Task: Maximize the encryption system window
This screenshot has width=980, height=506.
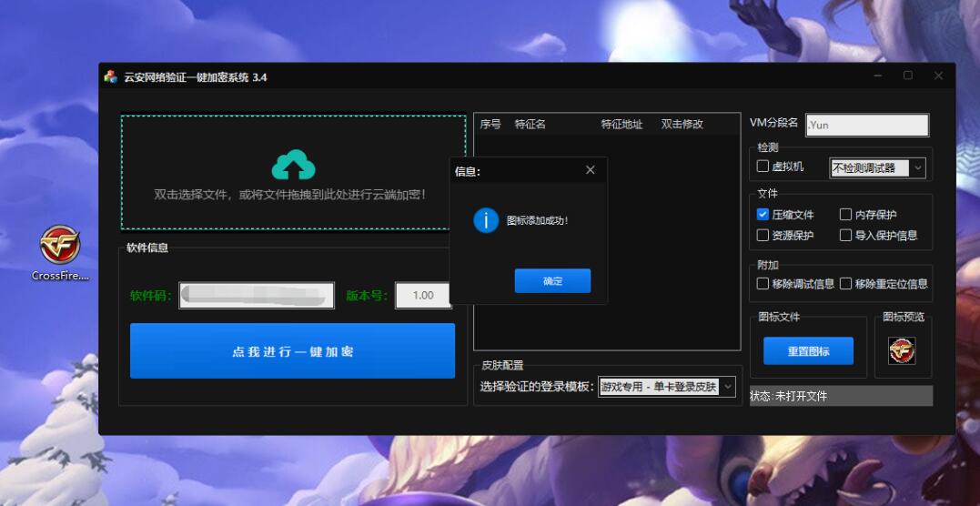Action: [908, 76]
